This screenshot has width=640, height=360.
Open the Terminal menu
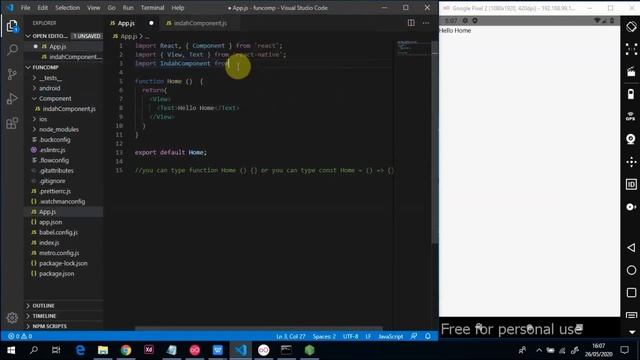tap(152, 8)
